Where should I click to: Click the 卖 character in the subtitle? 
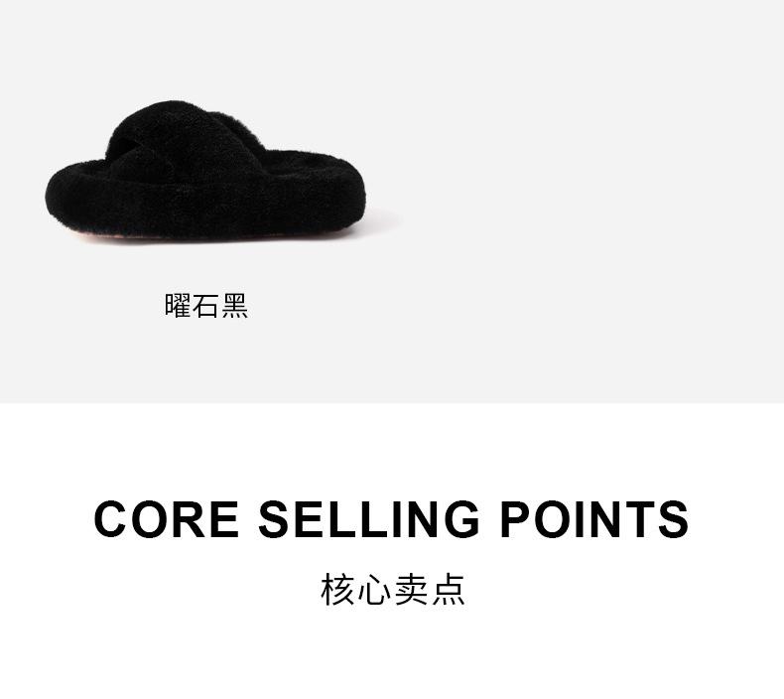(411, 589)
